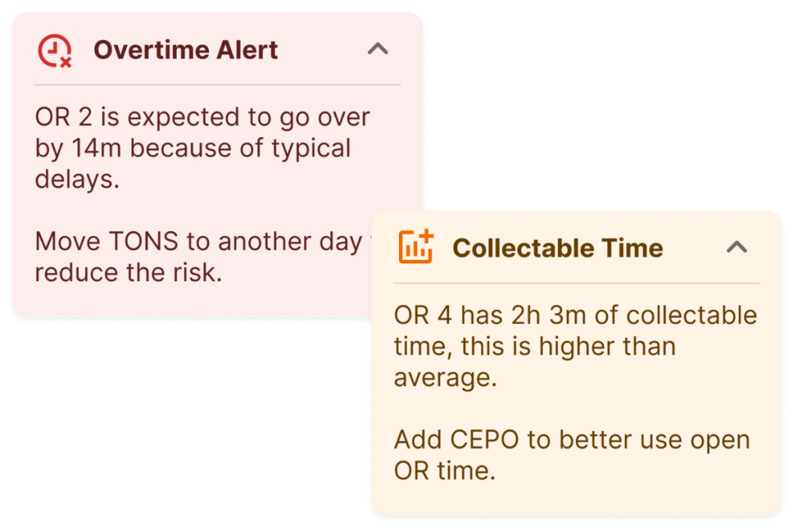This screenshot has height=532, width=798.
Task: Select the Overtime Alert heading
Action: [x=185, y=51]
